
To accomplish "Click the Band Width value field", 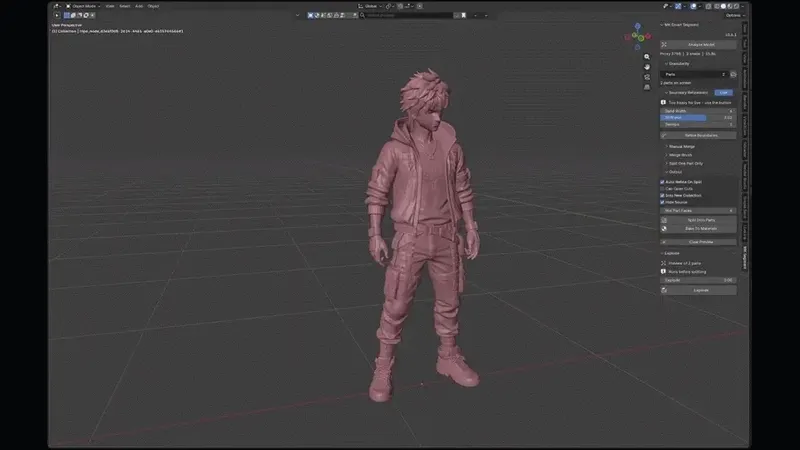I will pos(698,111).
